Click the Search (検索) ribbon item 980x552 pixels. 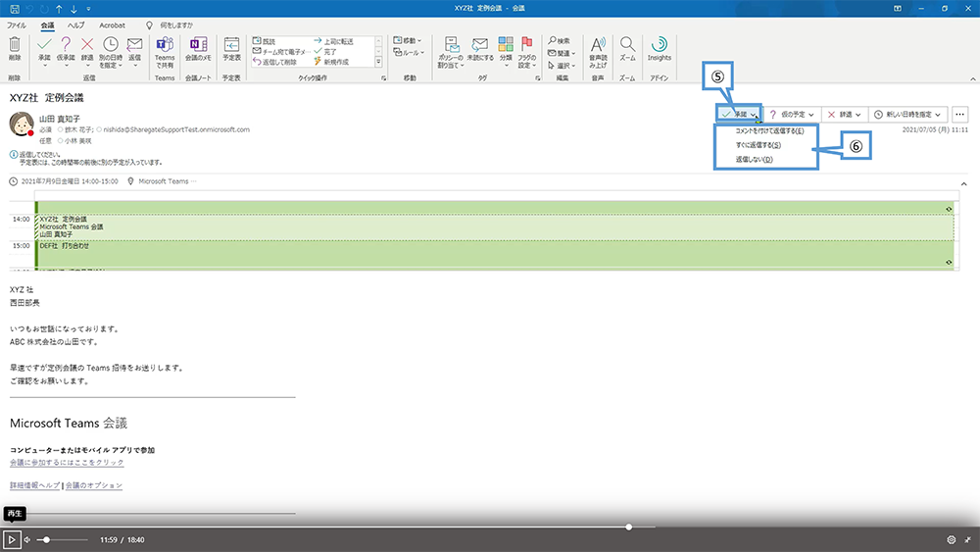pos(559,40)
